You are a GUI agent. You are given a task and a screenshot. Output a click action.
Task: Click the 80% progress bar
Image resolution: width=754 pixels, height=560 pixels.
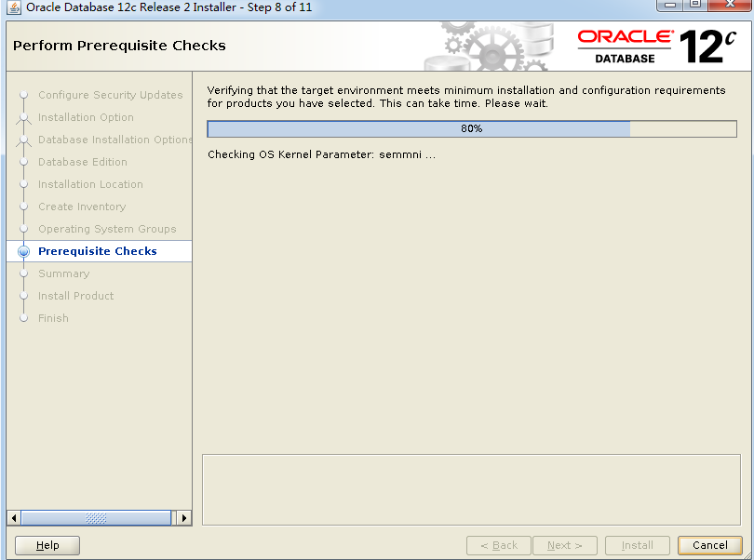[472, 128]
